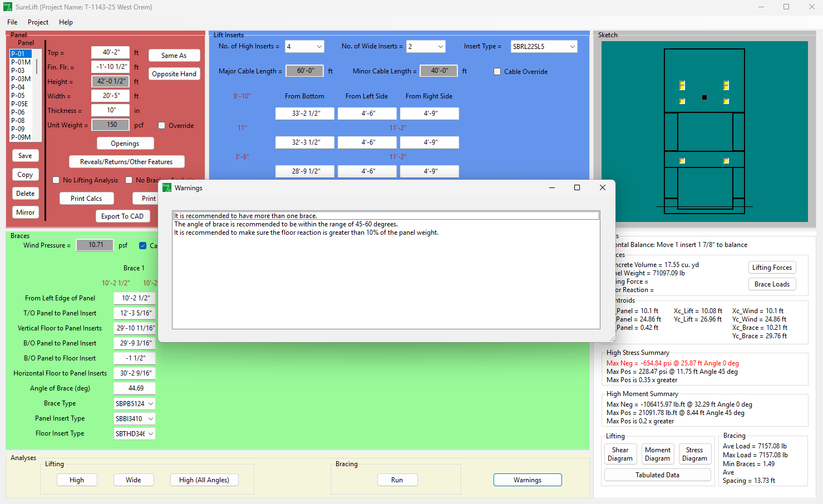The image size is (823, 504).
Task: Click the black center marker in Sketch
Action: (x=704, y=97)
